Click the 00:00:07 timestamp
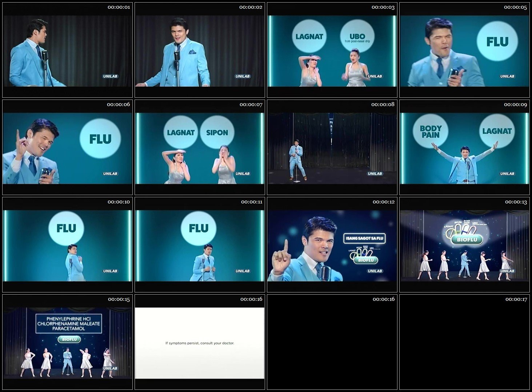The image size is (532, 392). point(251,105)
